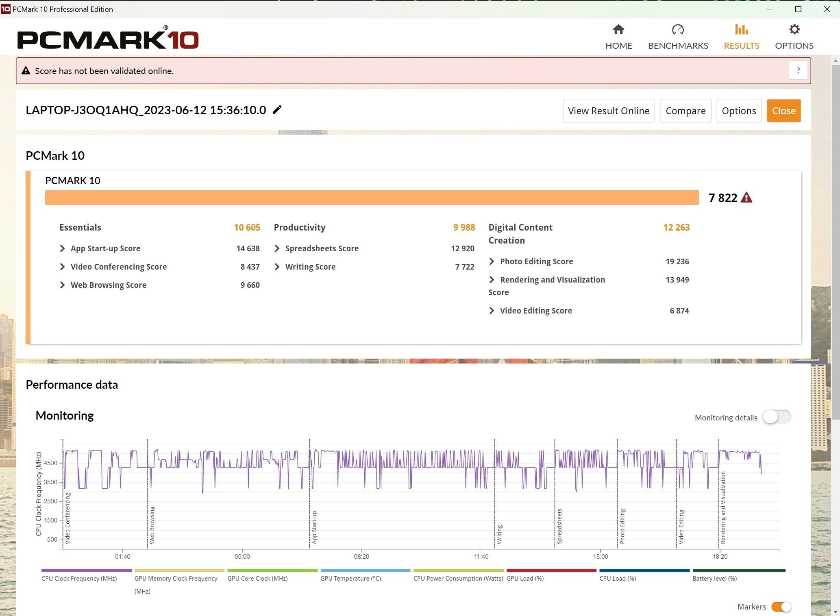Click the question mark help button in banner
Viewport: 840px width, 616px height.
click(x=798, y=70)
